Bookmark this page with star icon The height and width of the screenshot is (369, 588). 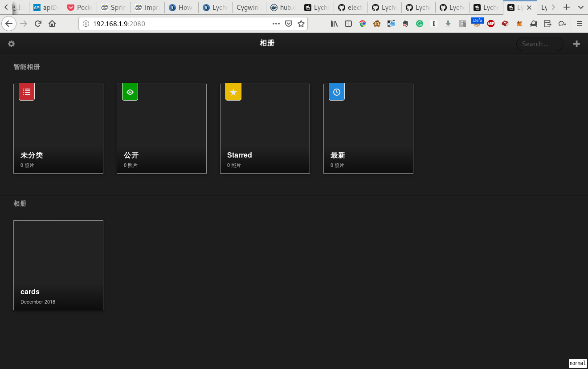click(x=301, y=24)
